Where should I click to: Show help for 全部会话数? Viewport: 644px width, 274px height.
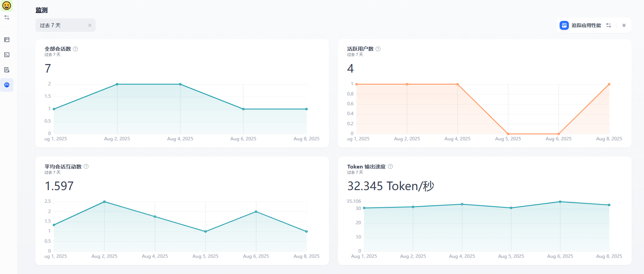tap(75, 49)
